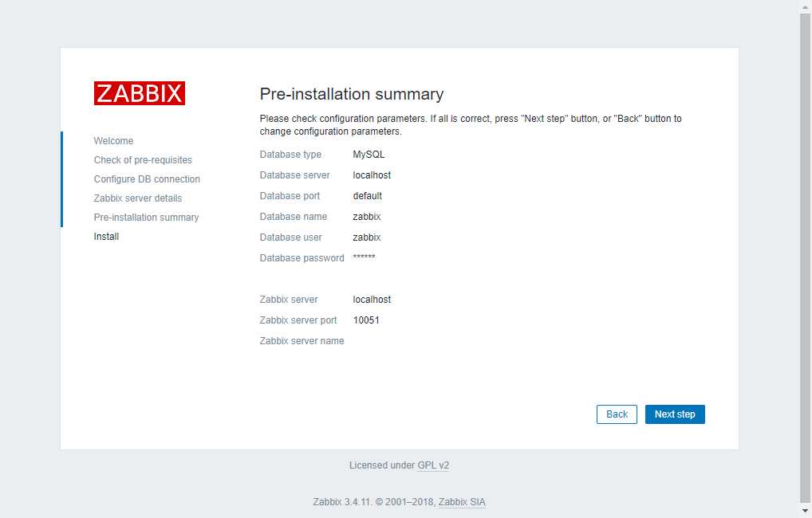
Task: Click the Database port default value
Action: 367,195
